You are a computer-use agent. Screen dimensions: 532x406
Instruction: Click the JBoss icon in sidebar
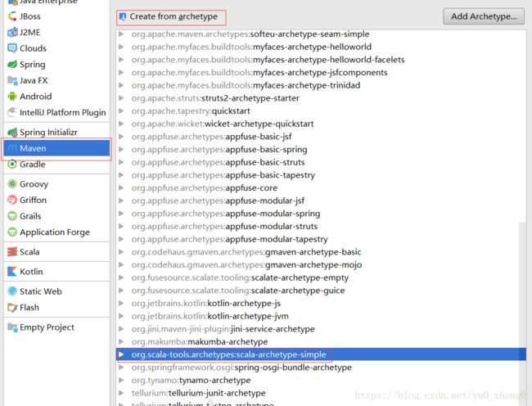12,16
